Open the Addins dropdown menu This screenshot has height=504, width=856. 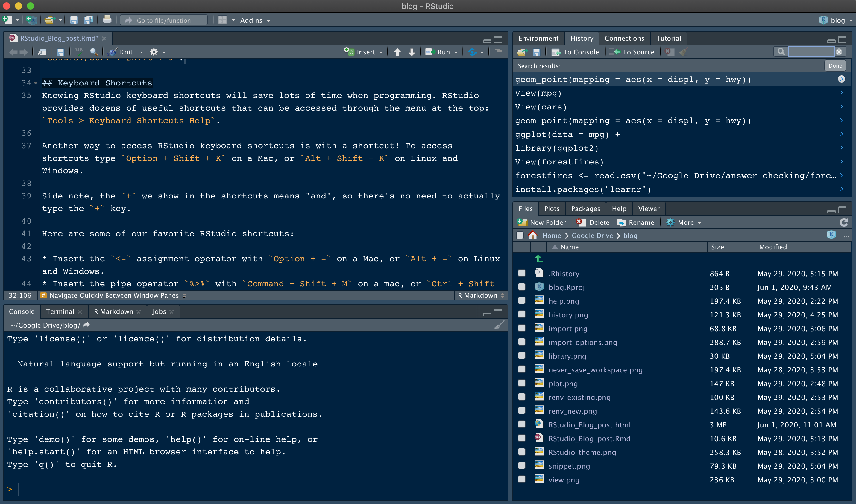click(254, 20)
